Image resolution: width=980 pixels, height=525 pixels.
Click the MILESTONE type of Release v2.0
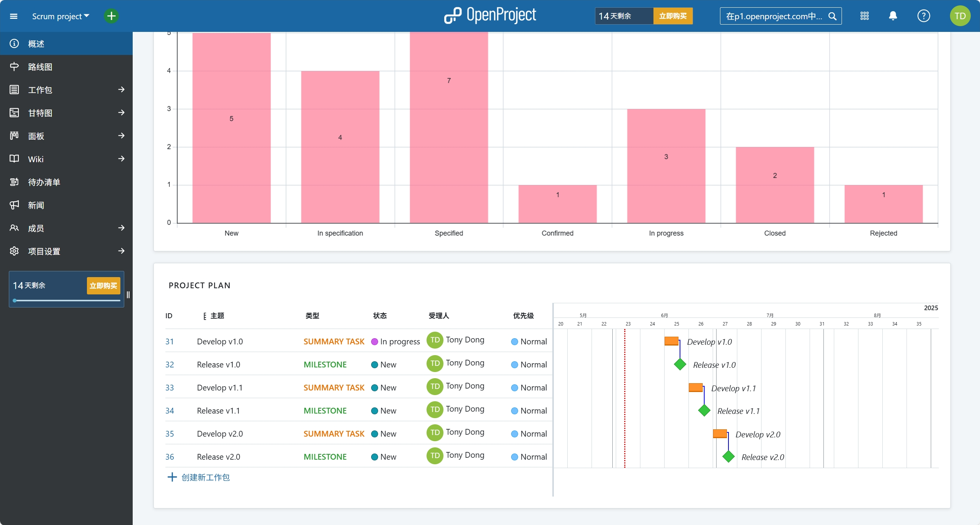tap(325, 457)
